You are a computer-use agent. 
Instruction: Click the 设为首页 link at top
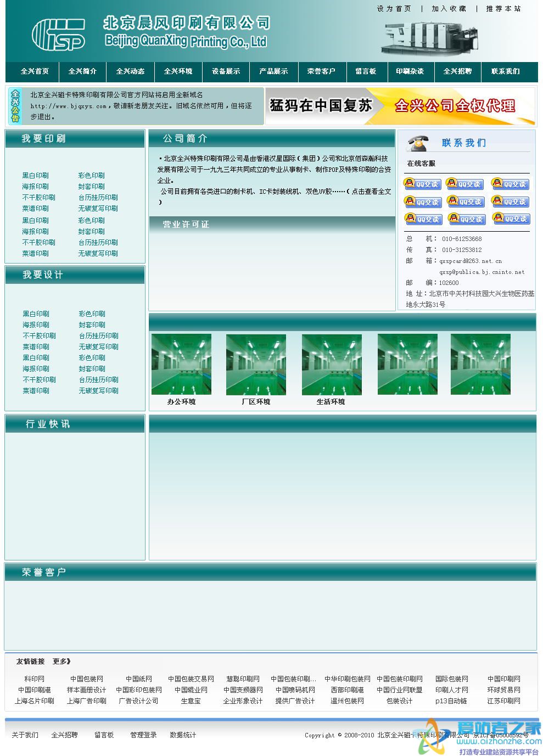click(x=394, y=9)
